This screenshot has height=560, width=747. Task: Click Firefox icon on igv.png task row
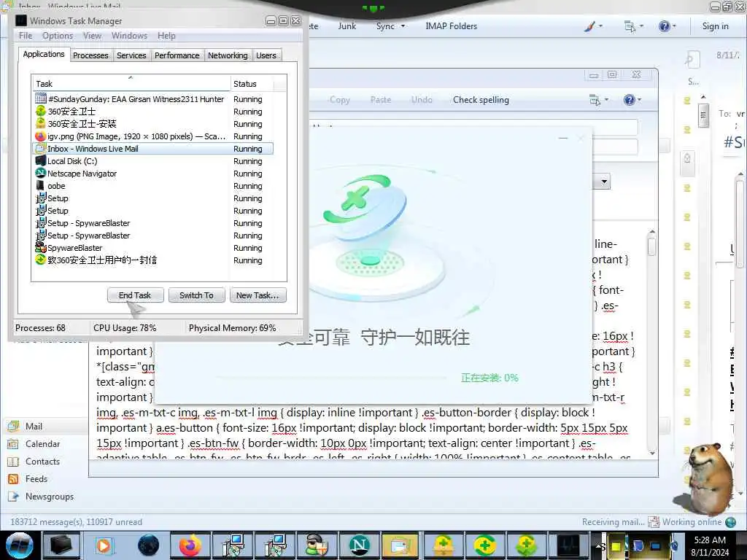(41, 136)
